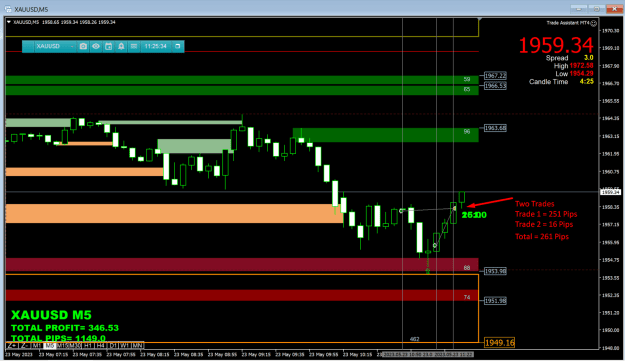Switch to the H1 timeframe

(88, 345)
